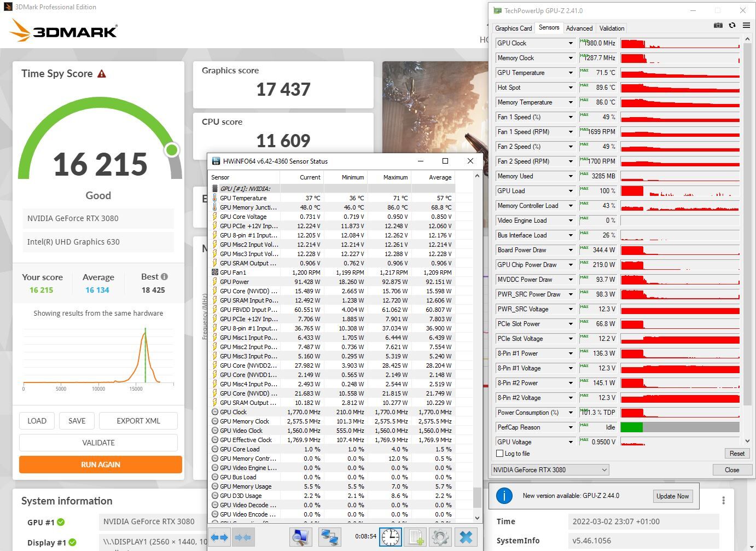Click green PerfCap Reason Idle bar
756x551 pixels.
632,427
